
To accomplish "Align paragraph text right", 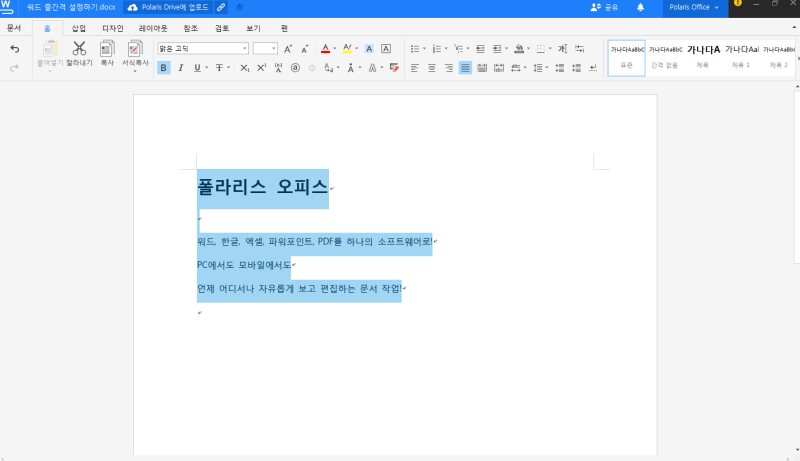I will (448, 68).
